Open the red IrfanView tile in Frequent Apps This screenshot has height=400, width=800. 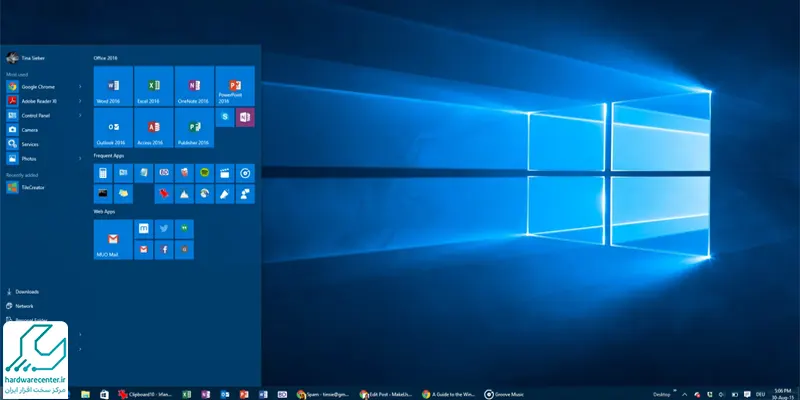(x=164, y=194)
